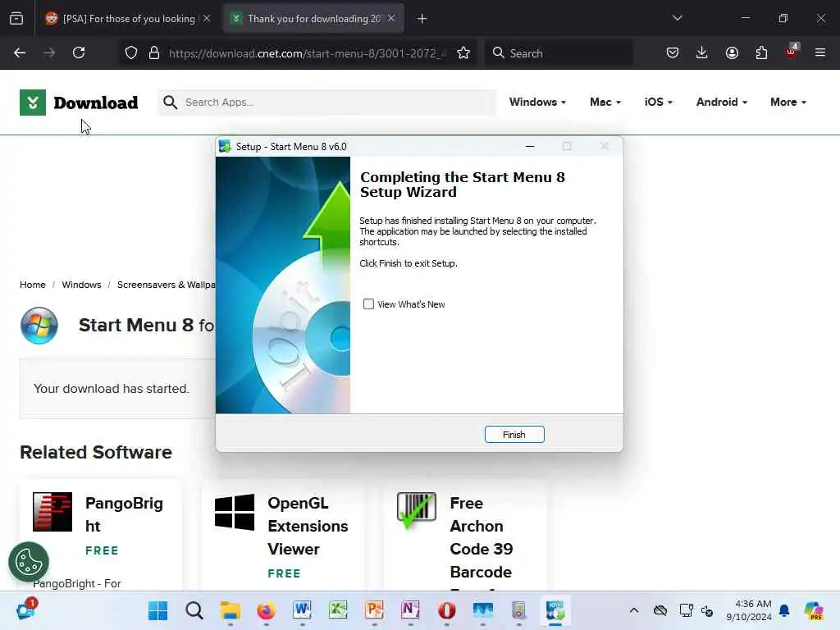840x630 pixels.
Task: Open PowerPoint from the taskbar
Action: (x=374, y=610)
